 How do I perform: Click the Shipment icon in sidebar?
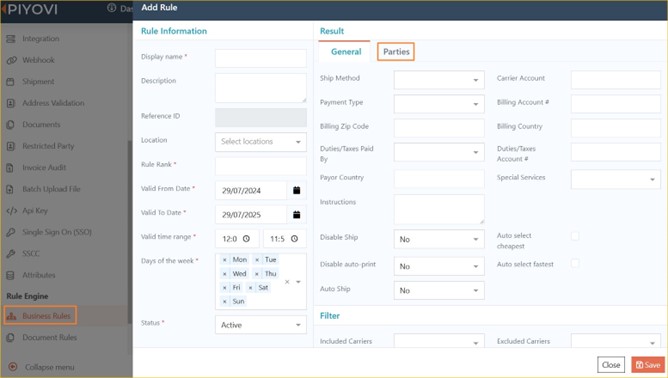[11, 82]
